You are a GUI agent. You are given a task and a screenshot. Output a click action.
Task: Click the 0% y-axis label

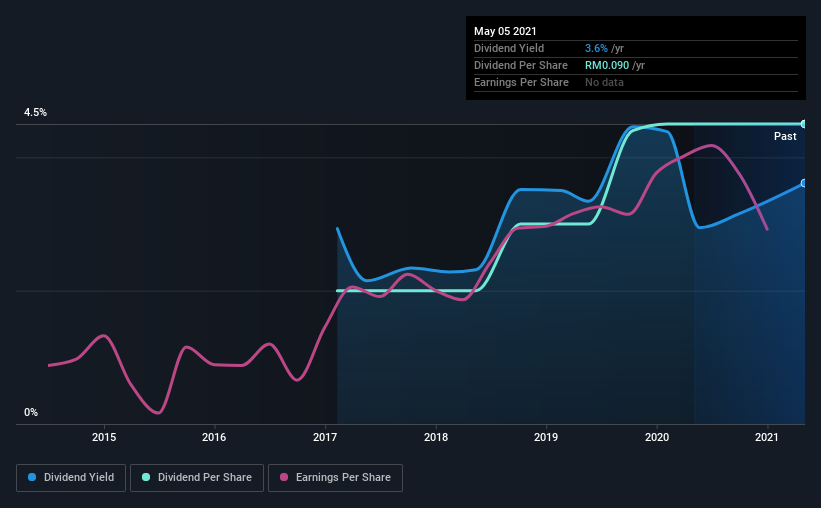[x=31, y=413]
